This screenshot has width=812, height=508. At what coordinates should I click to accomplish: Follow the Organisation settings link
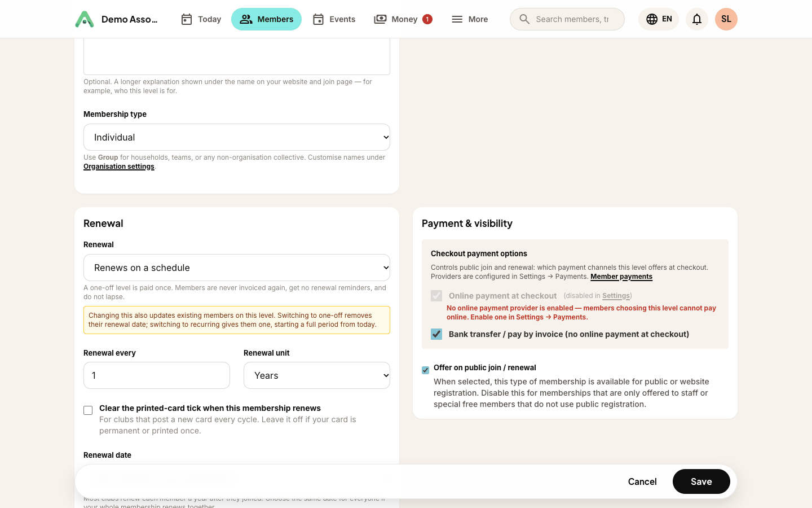pyautogui.click(x=119, y=167)
